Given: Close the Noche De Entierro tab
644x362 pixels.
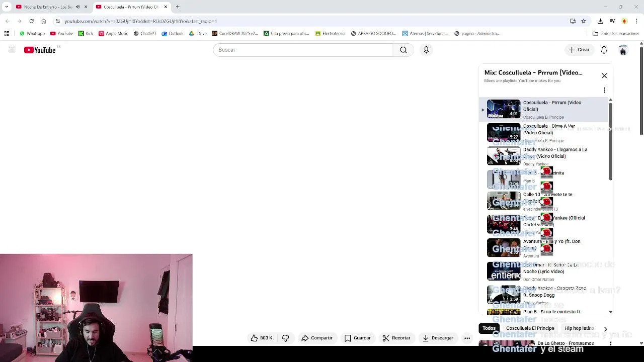Looking at the screenshot, I should coord(86,7).
